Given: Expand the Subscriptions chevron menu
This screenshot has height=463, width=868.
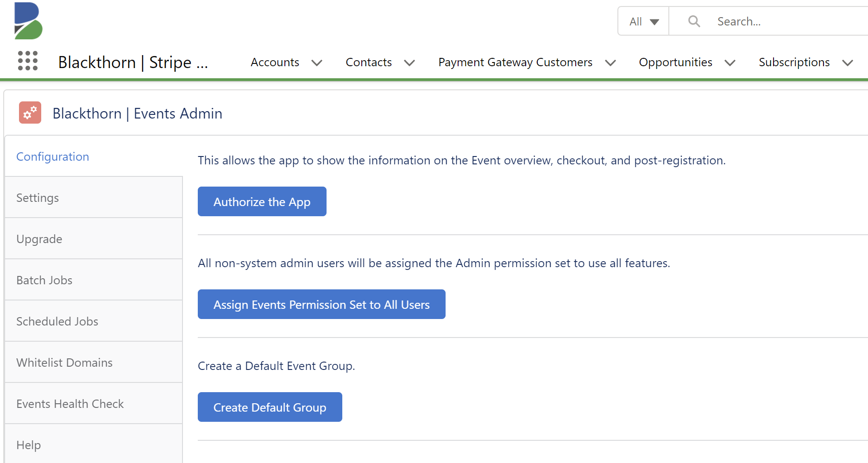Looking at the screenshot, I should 848,63.
